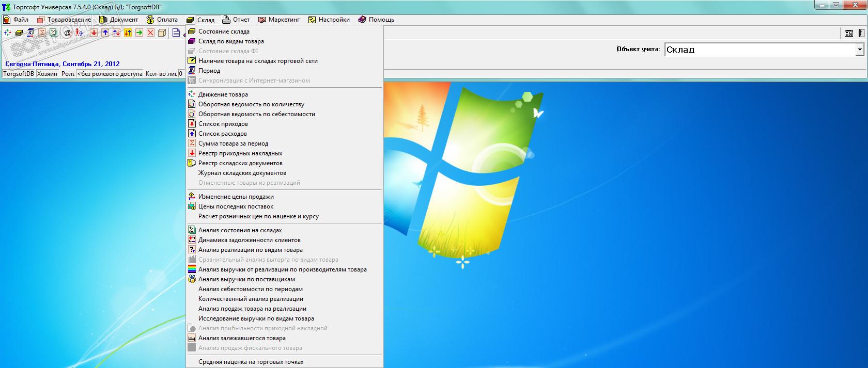Select Сумма товара за период
Viewport: 868px width, 368px height.
coord(284,143)
